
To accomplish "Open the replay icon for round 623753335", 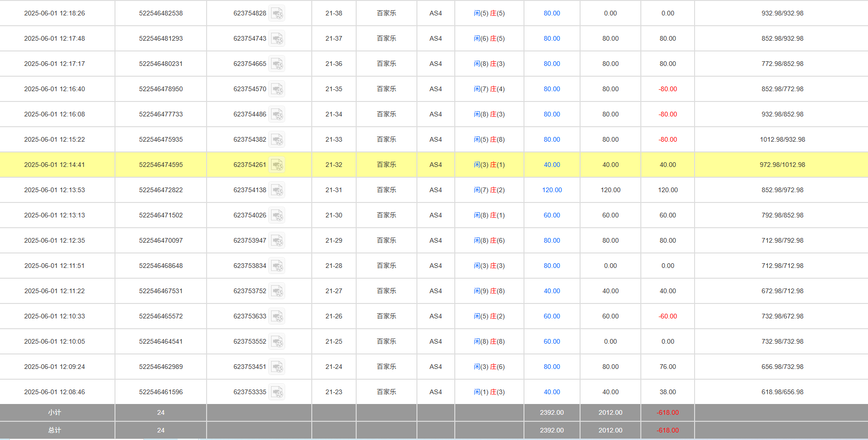I will coord(277,392).
